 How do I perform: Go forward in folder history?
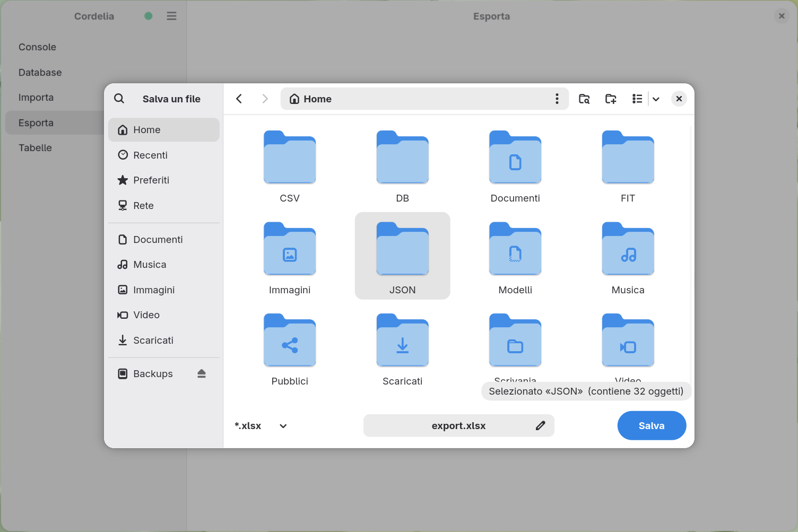tap(265, 99)
